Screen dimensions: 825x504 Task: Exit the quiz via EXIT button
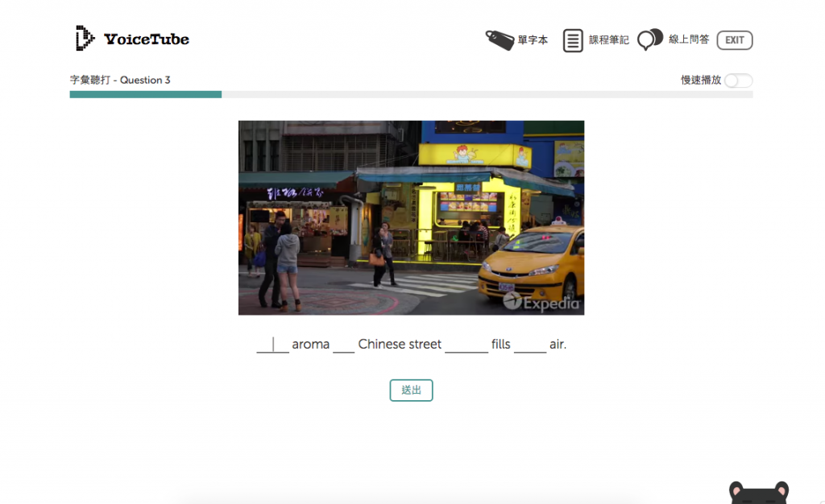coord(734,39)
